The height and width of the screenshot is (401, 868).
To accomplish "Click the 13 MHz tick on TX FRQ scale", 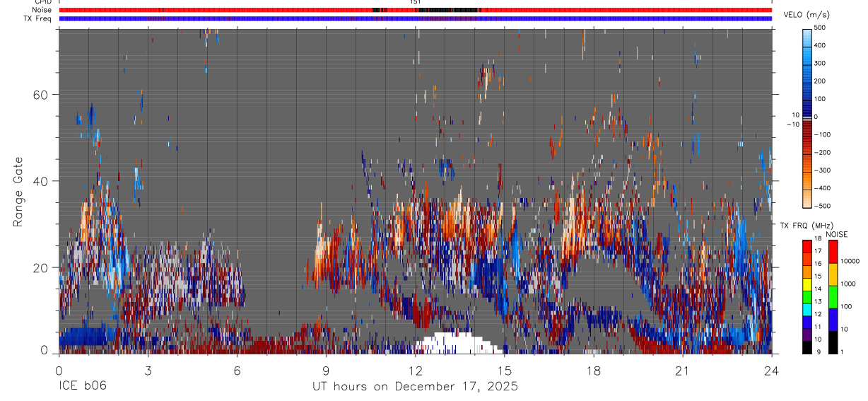I will click(x=819, y=301).
